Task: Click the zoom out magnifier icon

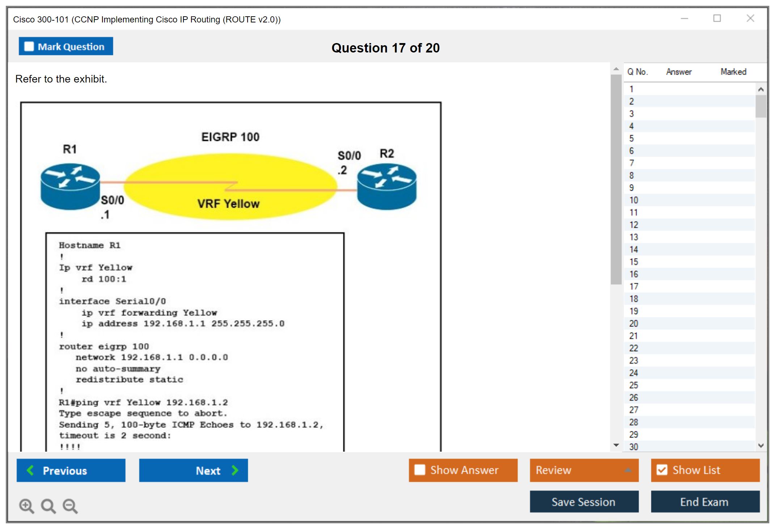Action: point(70,506)
